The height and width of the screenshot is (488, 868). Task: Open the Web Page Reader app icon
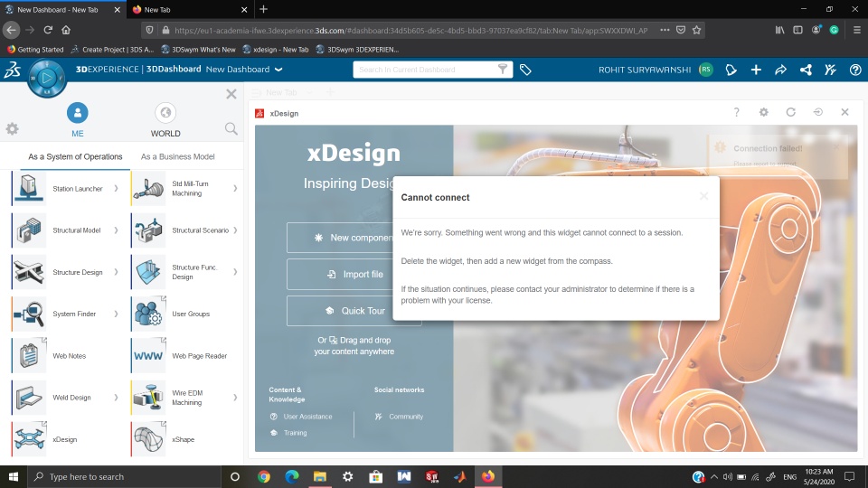click(148, 356)
